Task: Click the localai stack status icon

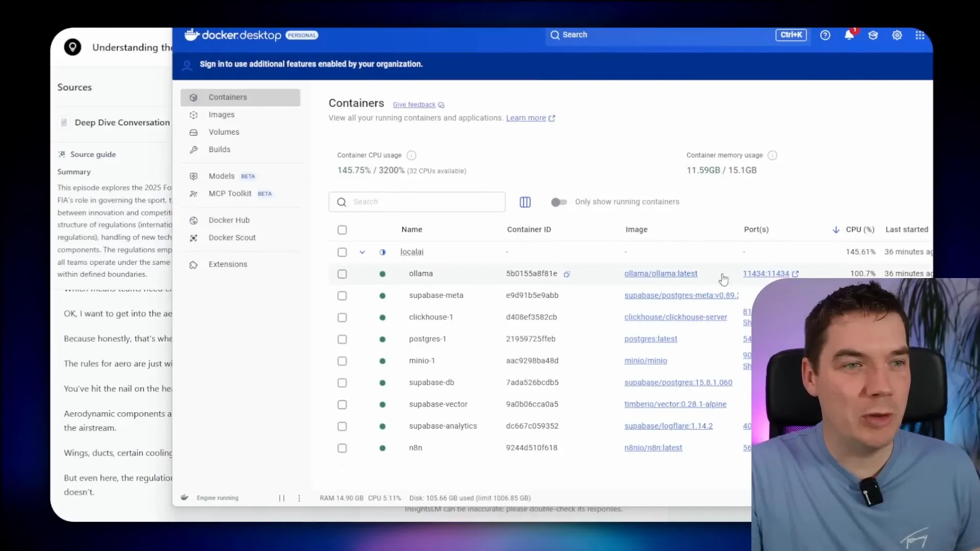Action: coord(382,252)
